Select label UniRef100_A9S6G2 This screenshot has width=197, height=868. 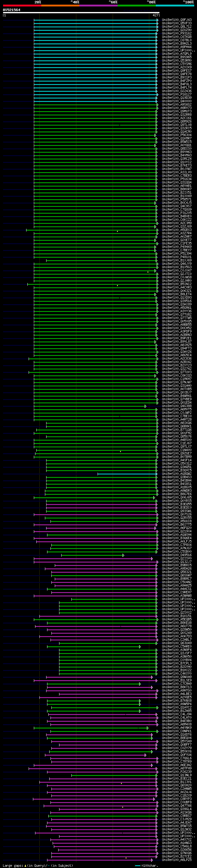(176, 104)
